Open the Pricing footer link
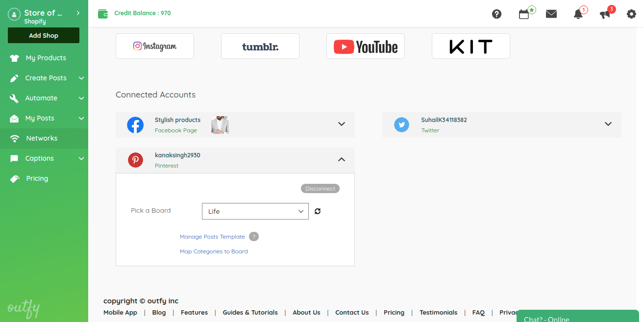Screen dimensions: 644x322 pos(394,313)
